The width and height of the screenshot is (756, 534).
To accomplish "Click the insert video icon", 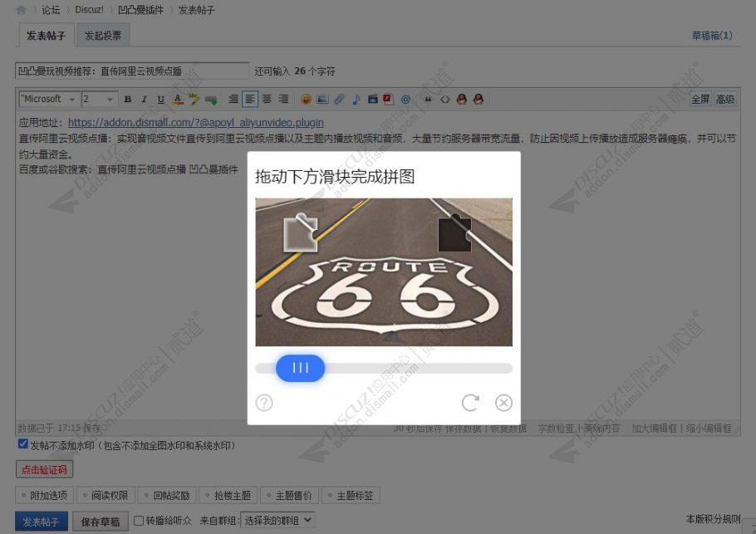I will click(372, 100).
